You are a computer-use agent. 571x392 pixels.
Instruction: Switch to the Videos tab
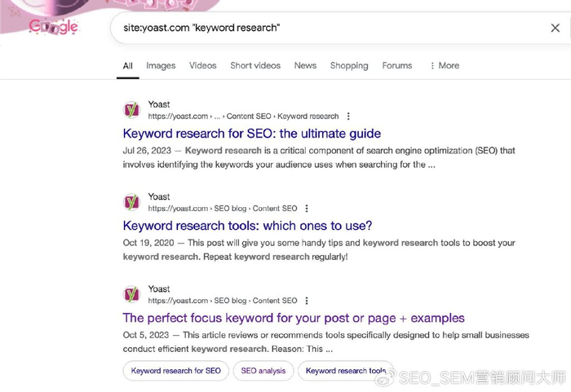[x=202, y=65]
